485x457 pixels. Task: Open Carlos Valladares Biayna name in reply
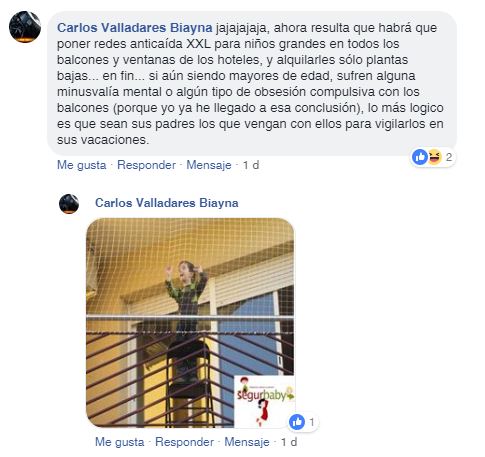pyautogui.click(x=167, y=203)
